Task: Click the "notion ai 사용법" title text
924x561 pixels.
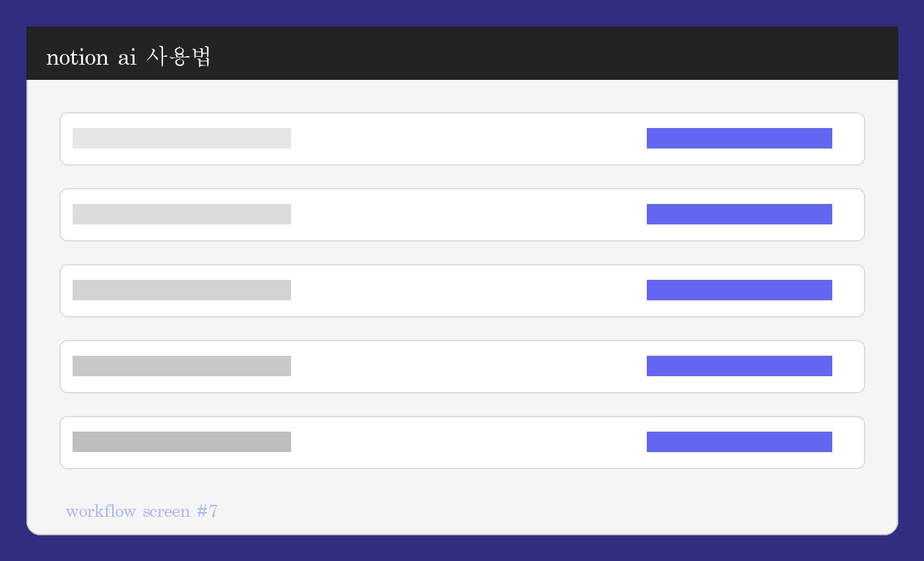Action: 129,57
